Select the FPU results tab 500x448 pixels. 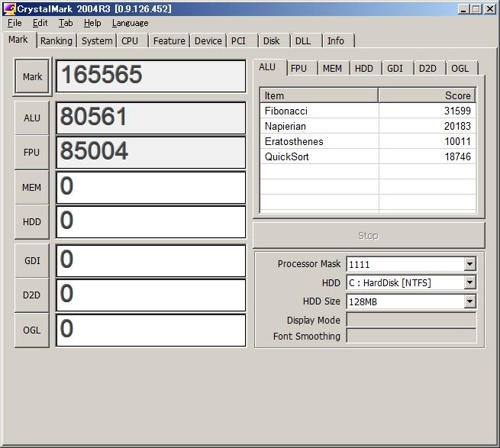coord(299,69)
